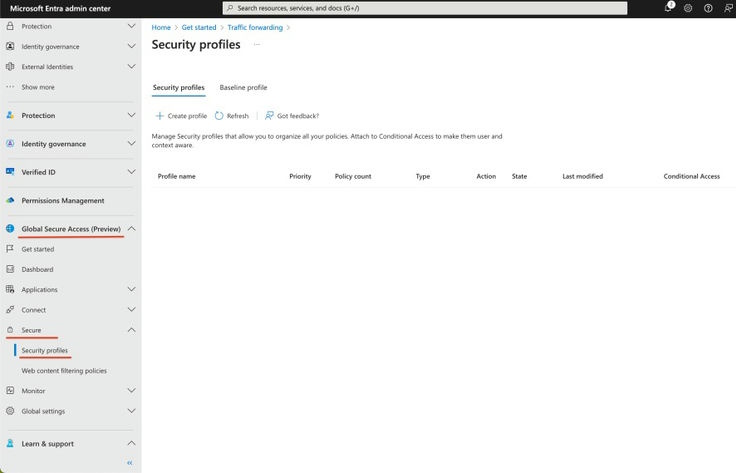Click the Verified ID icon
736x473 pixels.
(10, 172)
